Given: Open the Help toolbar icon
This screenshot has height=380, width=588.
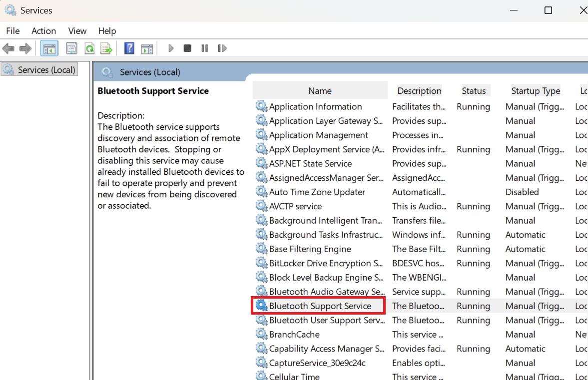Looking at the screenshot, I should tap(129, 48).
